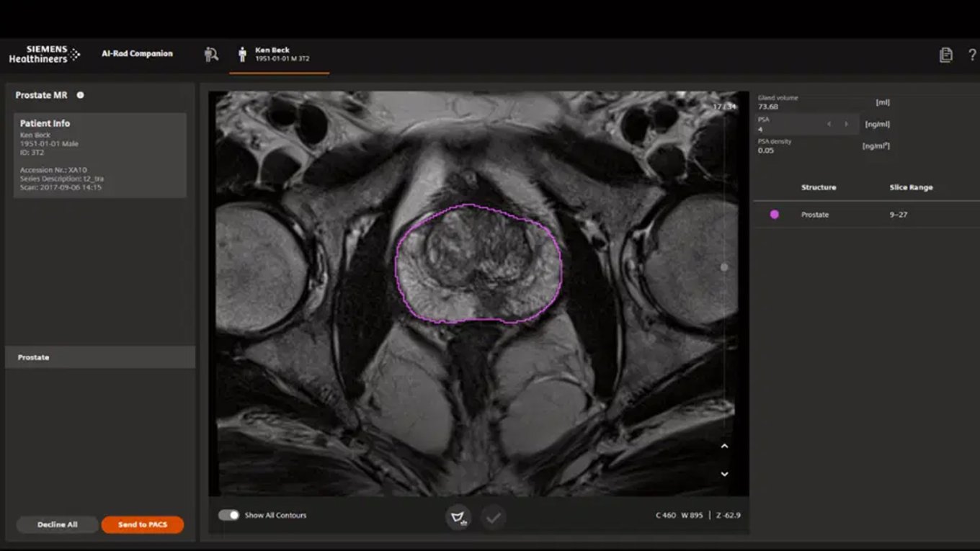Open the report document icon
The height and width of the screenshot is (551, 980).
tap(946, 54)
